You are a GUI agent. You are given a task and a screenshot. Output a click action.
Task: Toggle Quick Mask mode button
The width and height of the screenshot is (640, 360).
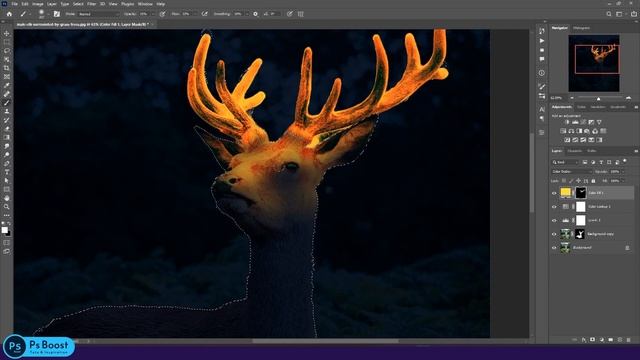(7, 243)
